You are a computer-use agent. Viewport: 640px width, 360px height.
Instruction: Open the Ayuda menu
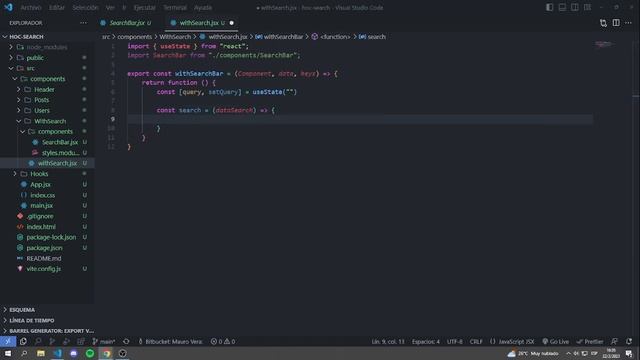coord(203,7)
